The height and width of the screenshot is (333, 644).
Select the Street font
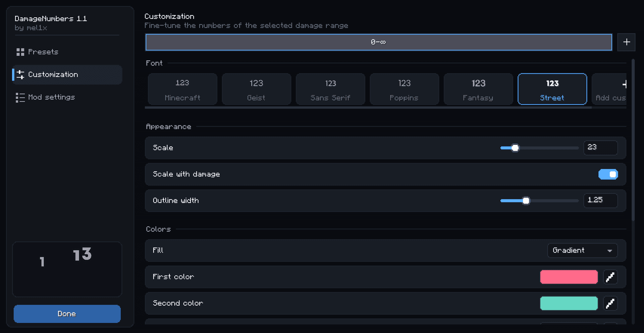point(552,89)
